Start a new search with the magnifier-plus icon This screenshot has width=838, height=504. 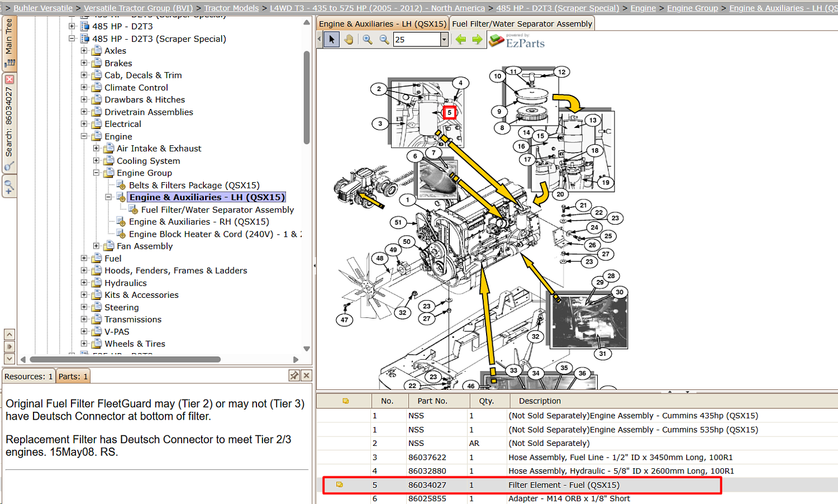[9, 187]
